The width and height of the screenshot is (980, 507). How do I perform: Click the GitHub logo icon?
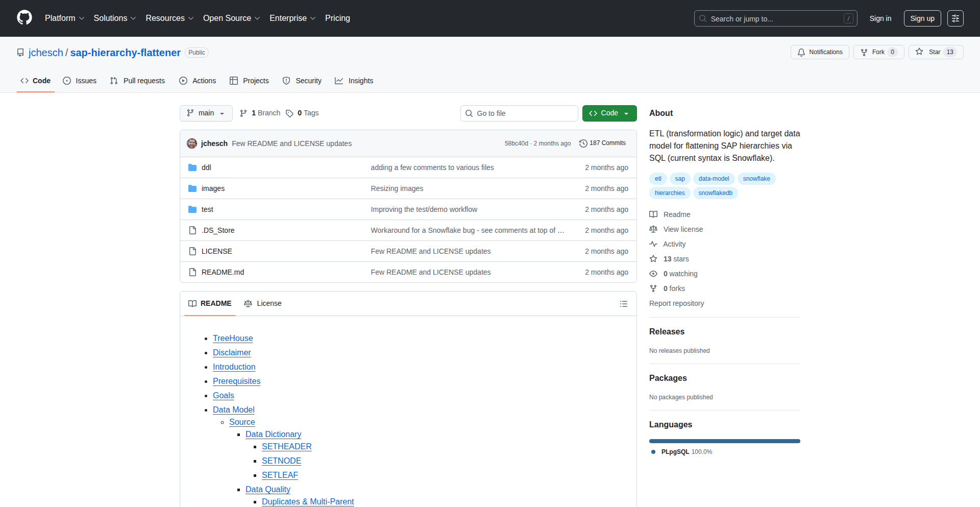24,18
